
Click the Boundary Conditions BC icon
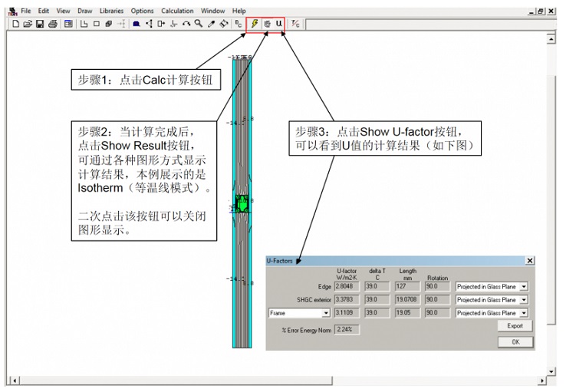point(239,25)
